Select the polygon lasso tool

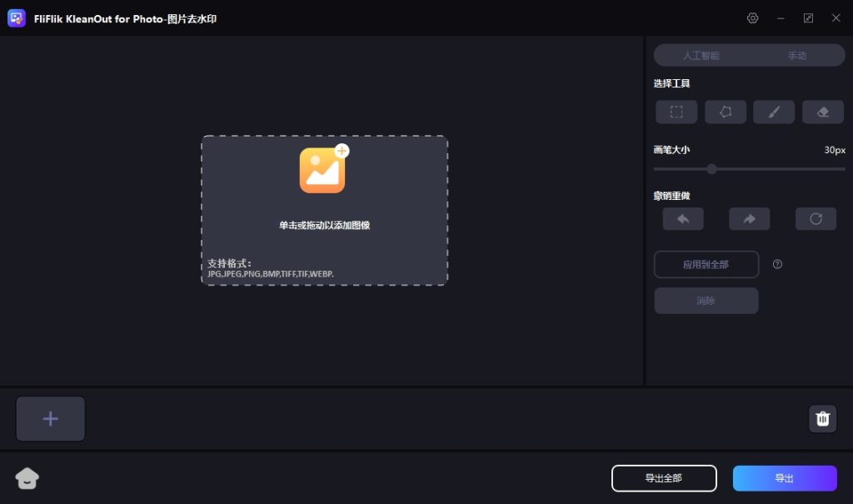(x=726, y=112)
